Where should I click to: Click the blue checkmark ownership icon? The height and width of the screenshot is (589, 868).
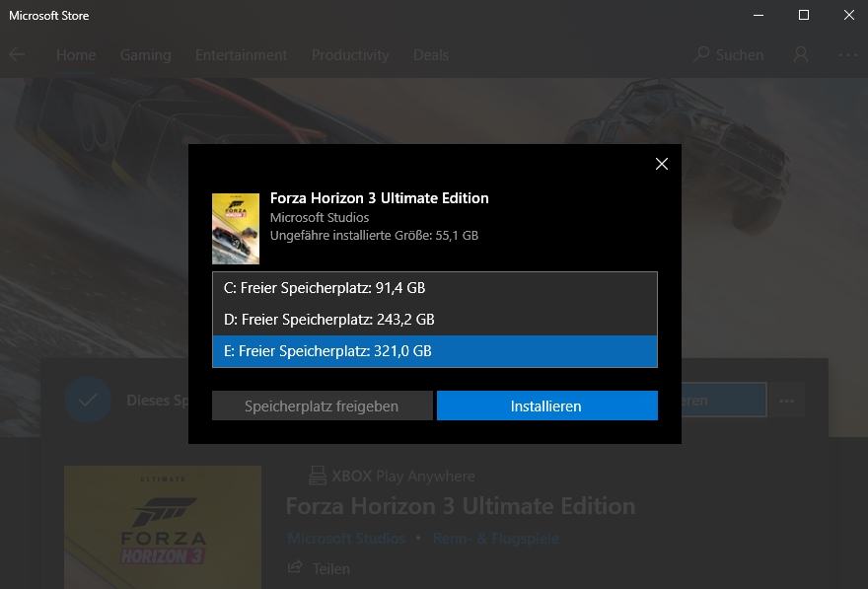(x=88, y=400)
